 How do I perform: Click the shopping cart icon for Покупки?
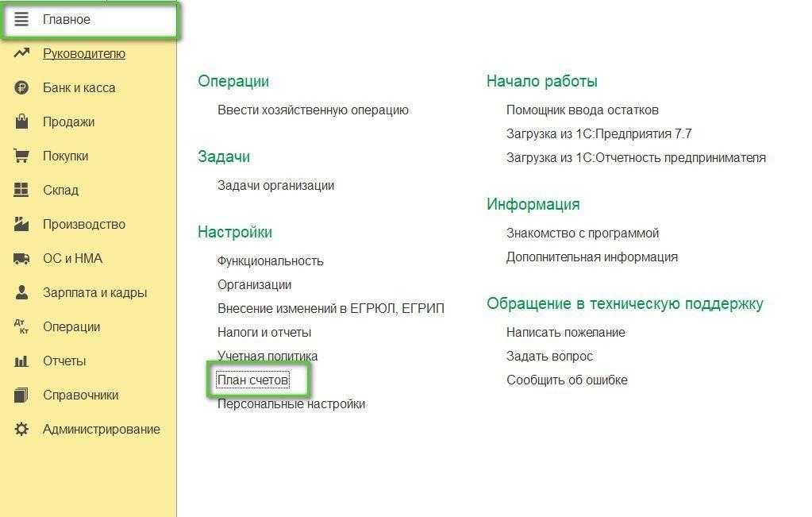(x=21, y=156)
